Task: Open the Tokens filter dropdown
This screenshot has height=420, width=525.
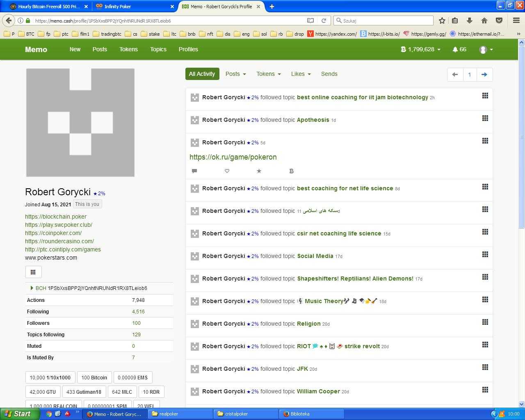Action: click(x=268, y=74)
